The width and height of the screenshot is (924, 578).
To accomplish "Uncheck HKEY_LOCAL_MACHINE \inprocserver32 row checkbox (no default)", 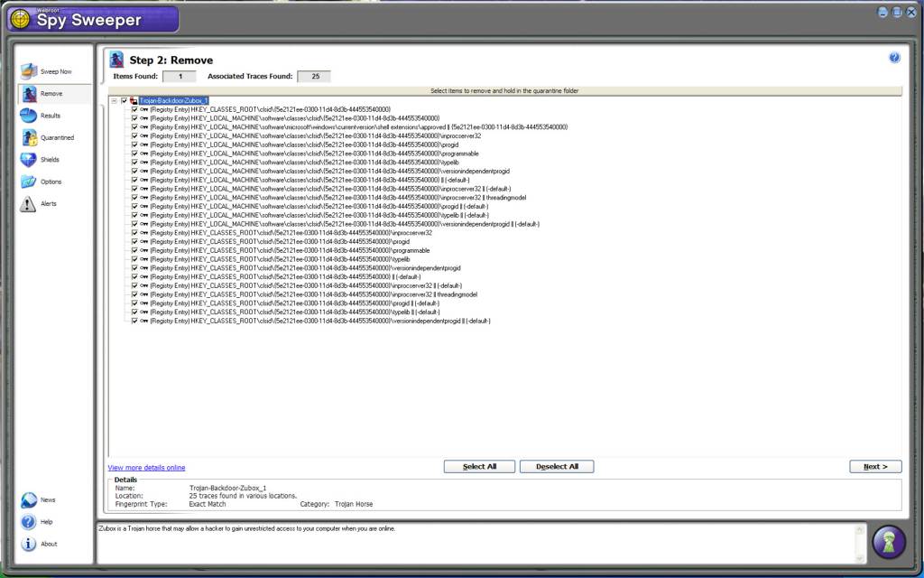I will [134, 136].
